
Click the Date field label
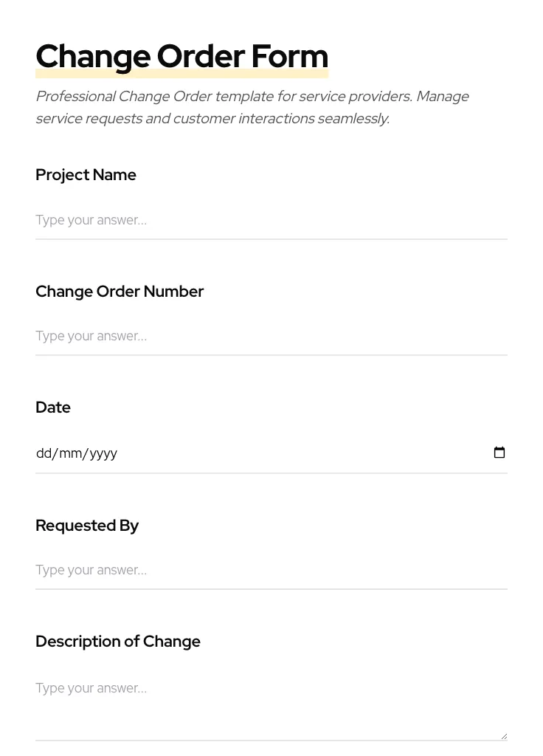[52, 408]
